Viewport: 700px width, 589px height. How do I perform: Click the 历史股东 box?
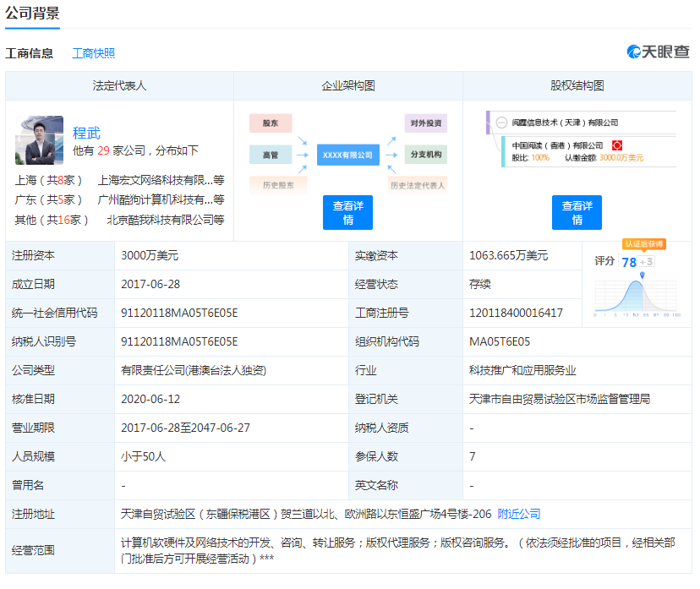pos(278,185)
